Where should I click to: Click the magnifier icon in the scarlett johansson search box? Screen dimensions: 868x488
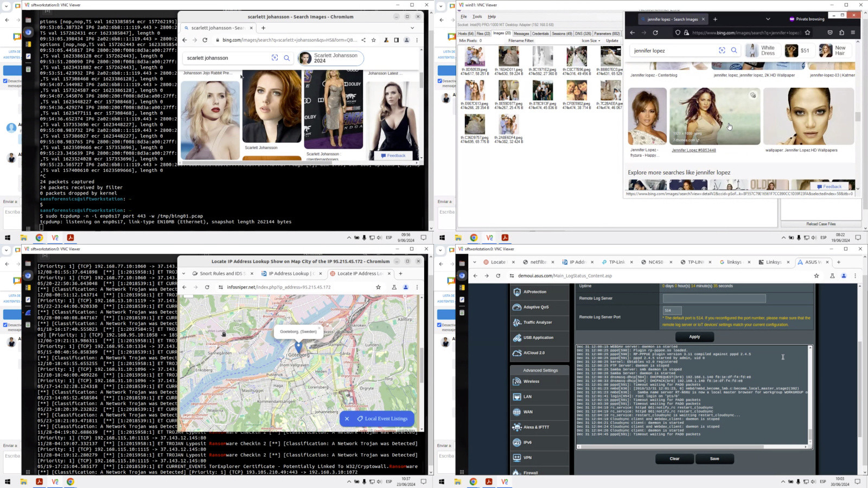click(286, 58)
